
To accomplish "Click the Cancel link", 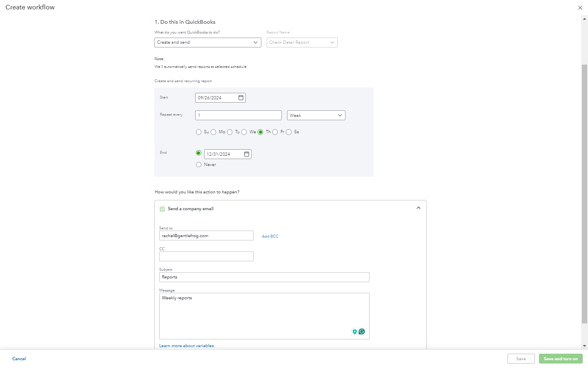I will point(19,359).
